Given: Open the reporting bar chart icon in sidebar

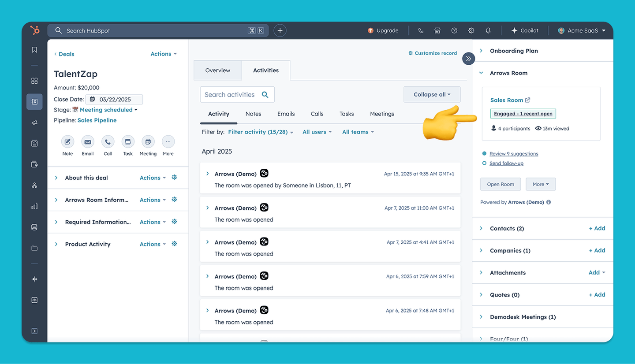Looking at the screenshot, I should tap(34, 206).
